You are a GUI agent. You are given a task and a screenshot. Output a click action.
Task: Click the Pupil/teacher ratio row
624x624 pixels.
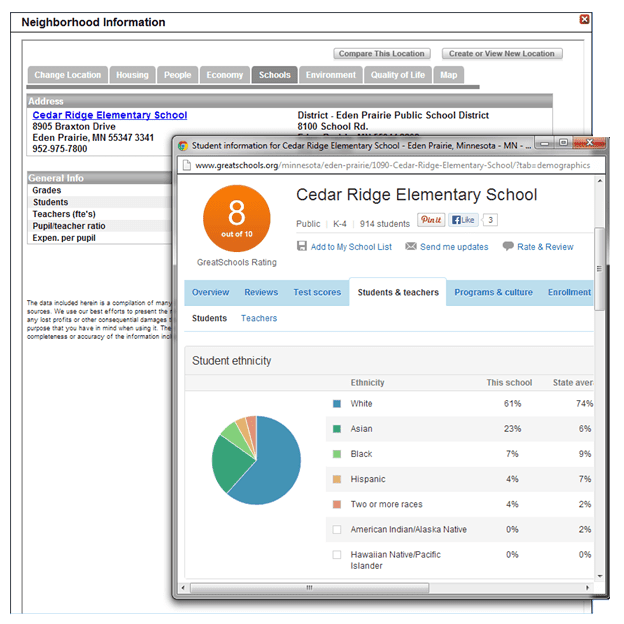click(99, 226)
